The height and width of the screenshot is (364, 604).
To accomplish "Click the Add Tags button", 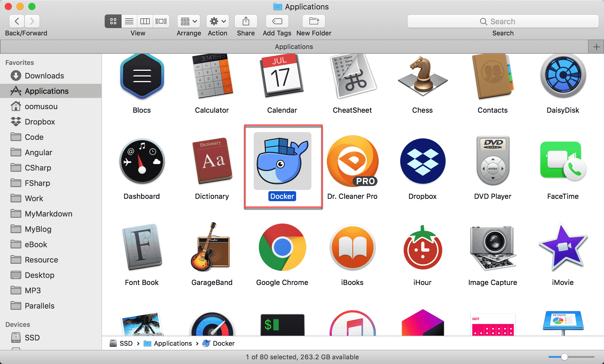I will pos(277,21).
